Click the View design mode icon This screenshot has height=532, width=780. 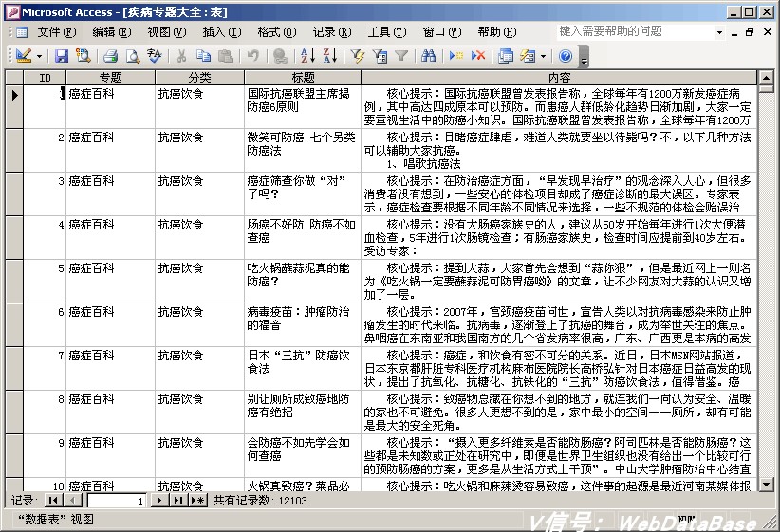24,56
